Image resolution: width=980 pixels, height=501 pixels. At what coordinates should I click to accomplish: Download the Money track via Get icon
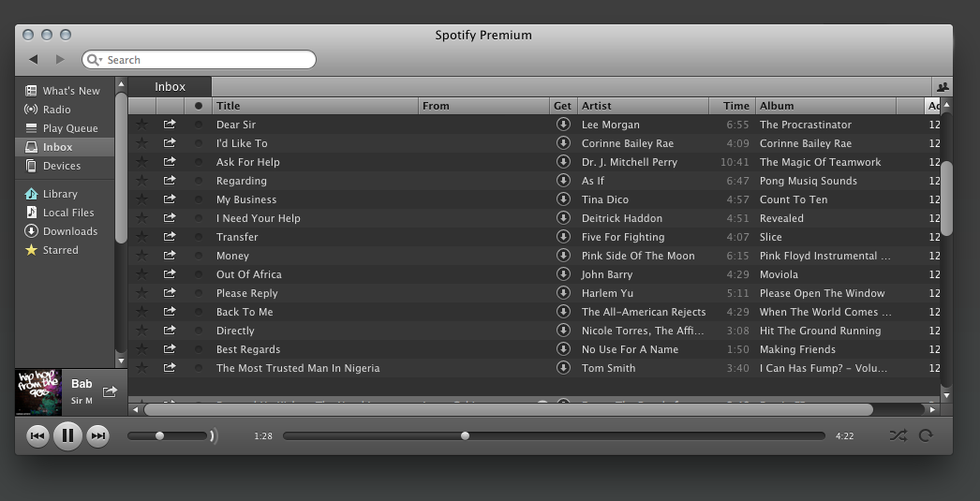click(x=563, y=256)
